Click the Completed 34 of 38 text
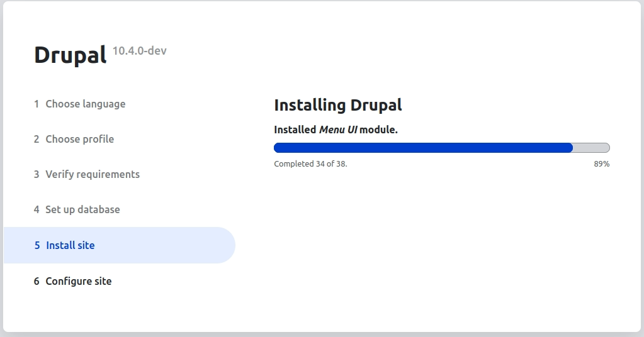Screen dimensions: 644x337 click(x=310, y=164)
